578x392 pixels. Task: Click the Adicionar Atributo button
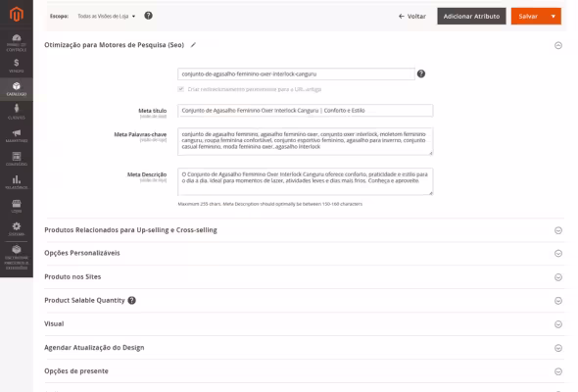[471, 17]
